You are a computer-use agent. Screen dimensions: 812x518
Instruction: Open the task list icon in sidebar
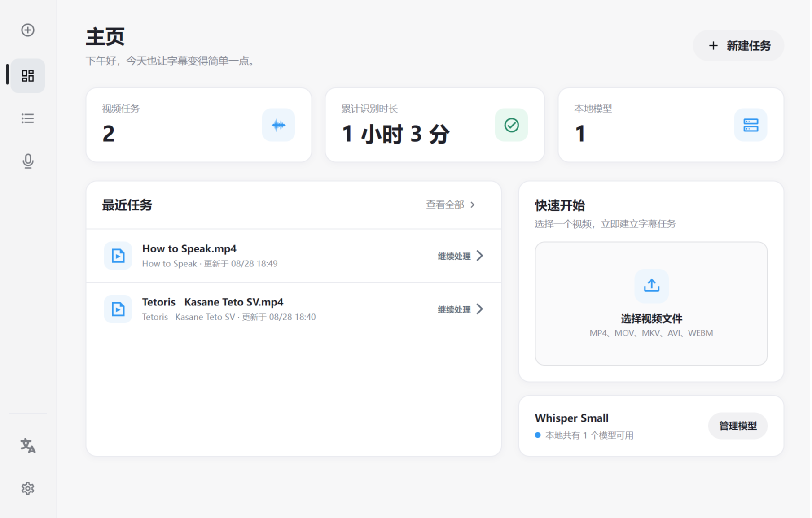(28, 118)
